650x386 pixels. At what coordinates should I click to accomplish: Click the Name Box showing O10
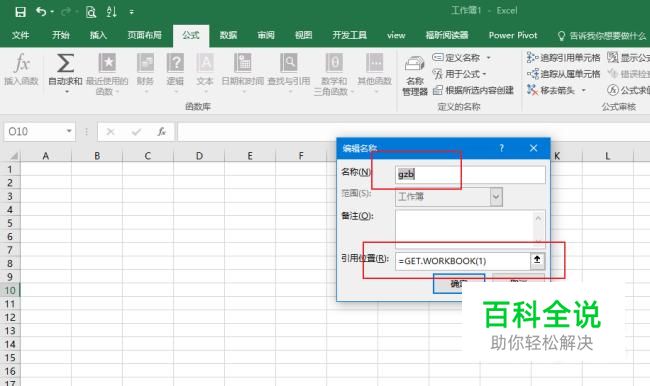click(35, 132)
